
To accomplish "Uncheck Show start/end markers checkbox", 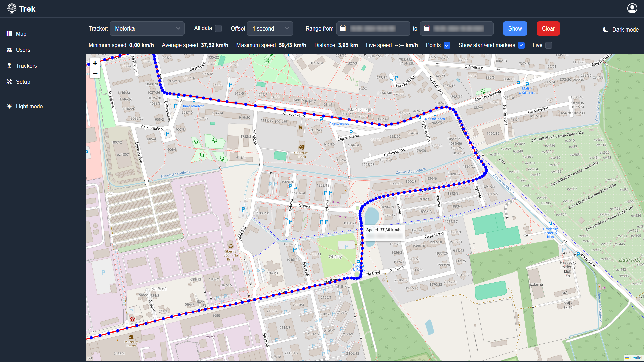I will [x=521, y=45].
